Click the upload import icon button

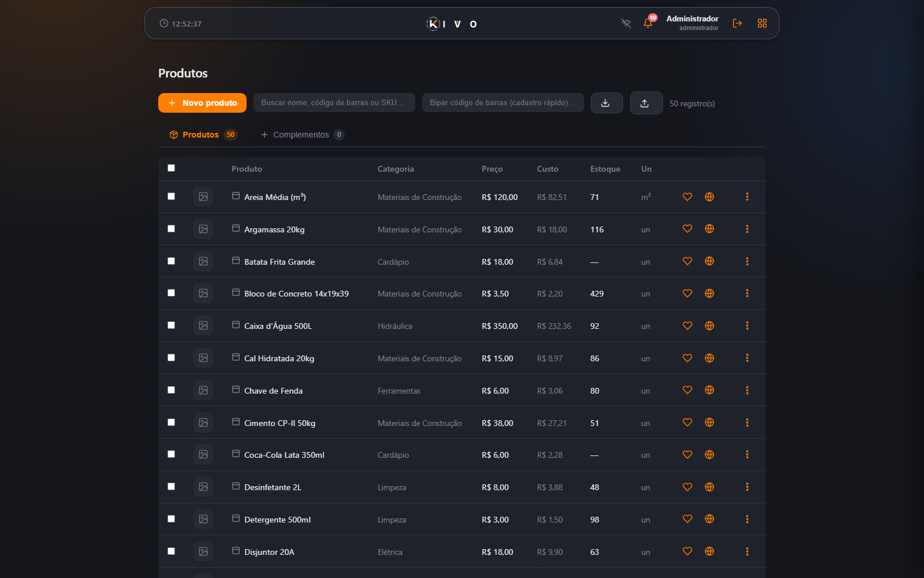(646, 103)
